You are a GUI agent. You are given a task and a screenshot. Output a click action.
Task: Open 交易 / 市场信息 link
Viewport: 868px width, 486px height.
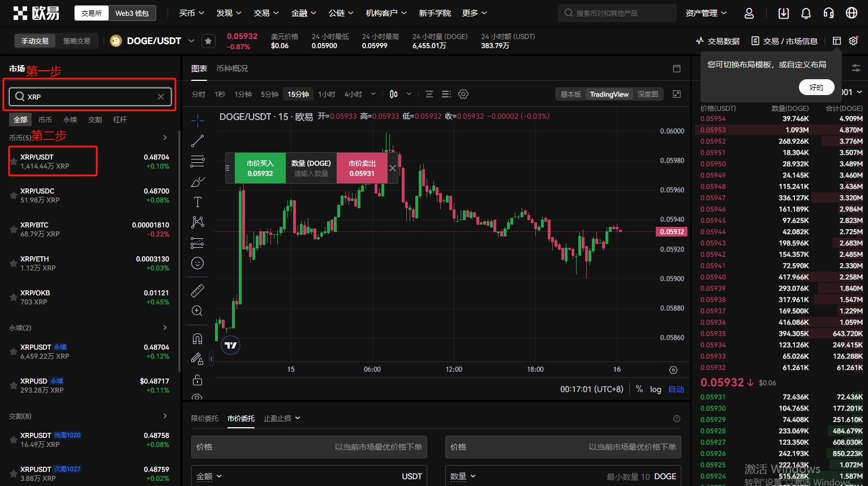tap(784, 41)
